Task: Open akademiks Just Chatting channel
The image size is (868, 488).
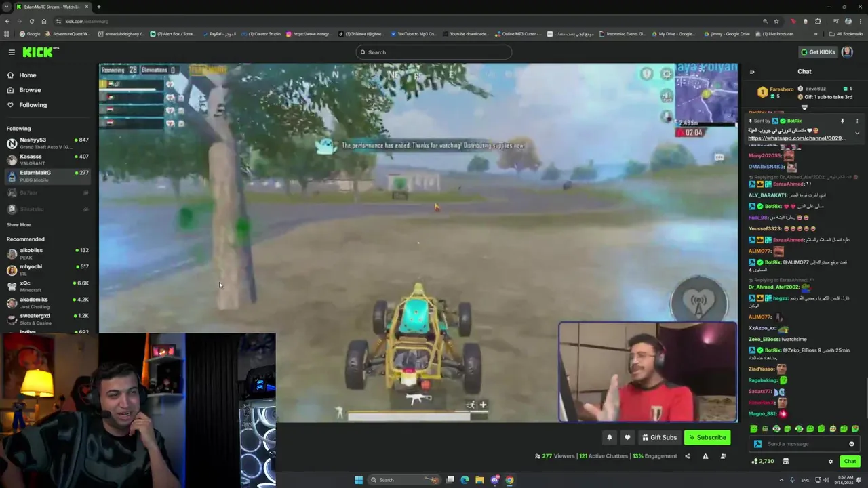Action: pos(47,303)
